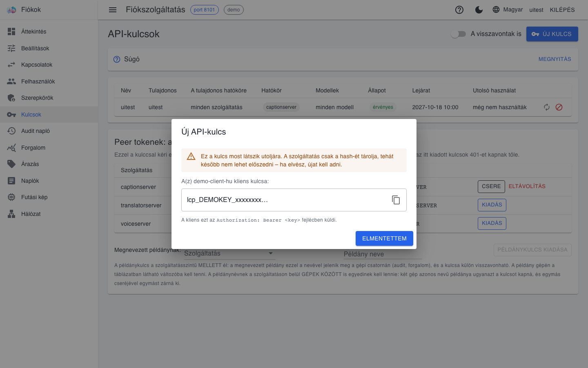Open Hálózat in the sidebar
This screenshot has height=368, width=588.
pyautogui.click(x=49, y=214)
